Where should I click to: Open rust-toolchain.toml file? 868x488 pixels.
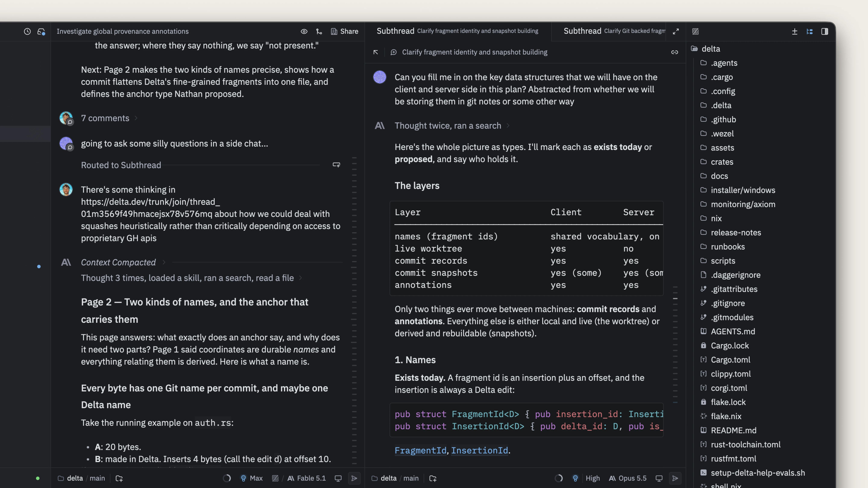pos(741,445)
